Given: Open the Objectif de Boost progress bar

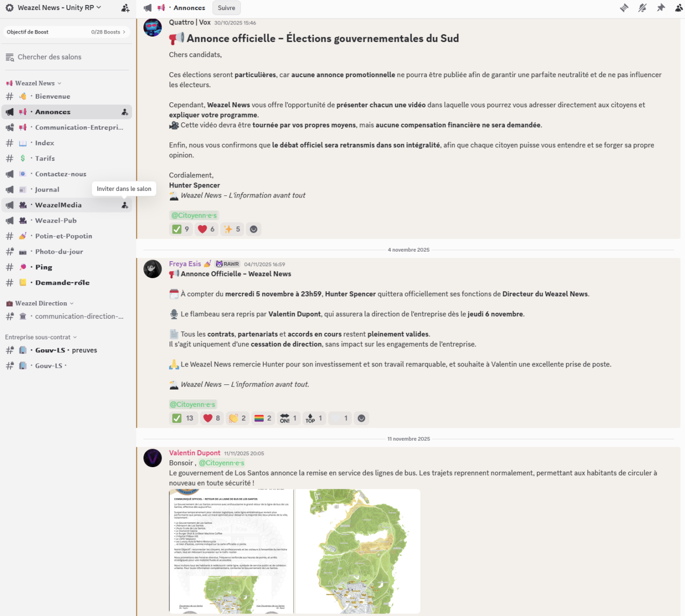Looking at the screenshot, I should [66, 32].
